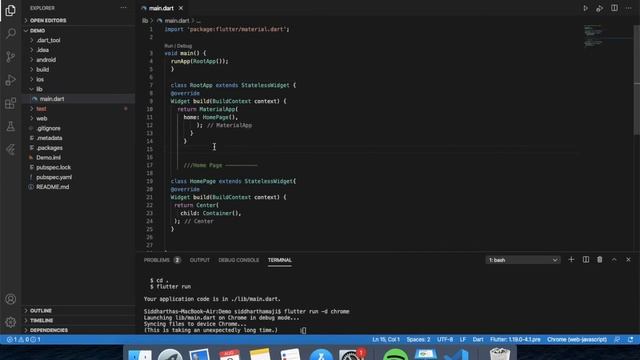This screenshot has width=640, height=360.
Task: Expand the DEPENDENCIES section
Action: pyautogui.click(x=49, y=330)
